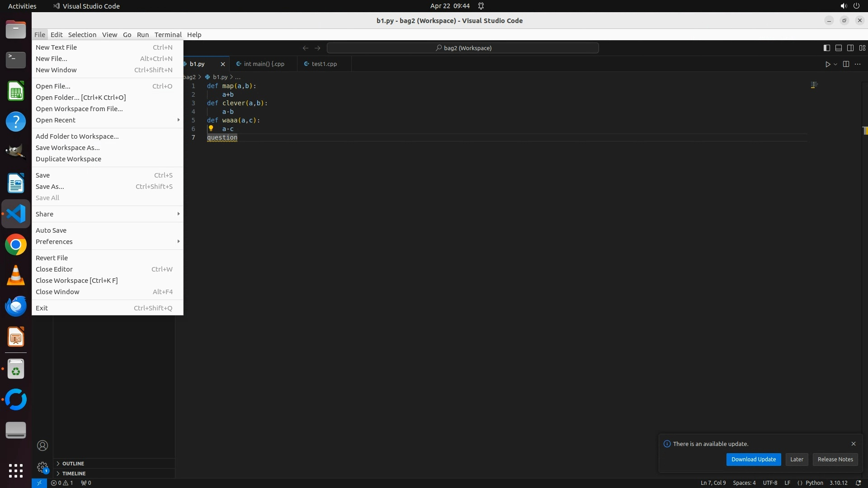Click the remote window status bar icon

[39, 483]
